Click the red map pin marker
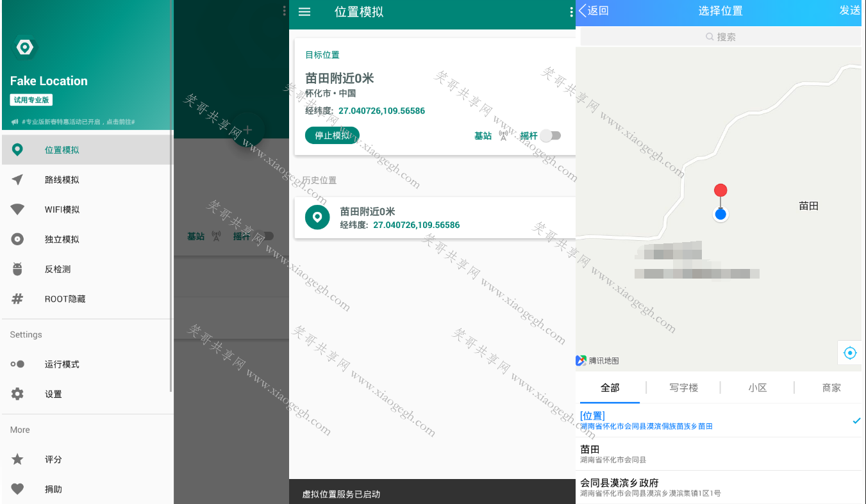The image size is (866, 504). point(720,190)
